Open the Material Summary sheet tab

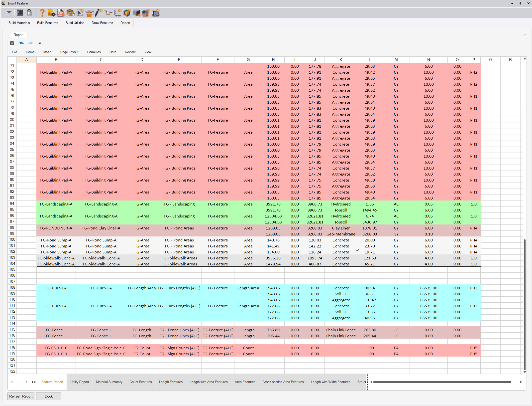(109, 382)
